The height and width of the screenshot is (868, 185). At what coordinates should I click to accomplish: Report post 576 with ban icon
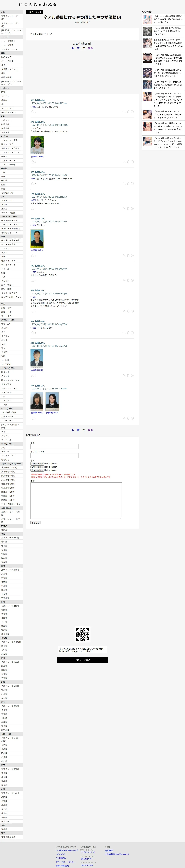tap(132, 255)
